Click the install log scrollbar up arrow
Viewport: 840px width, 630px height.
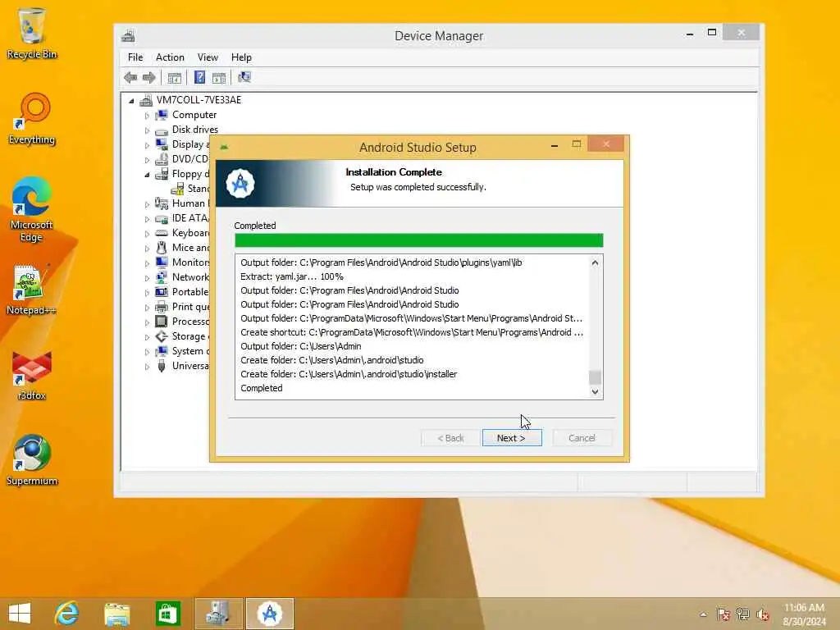coord(595,263)
